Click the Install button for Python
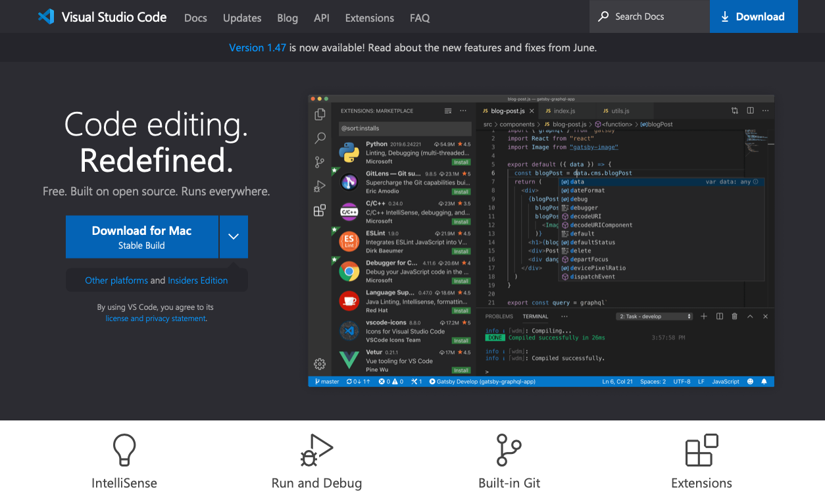Screen dimensions: 825x504 [x=461, y=162]
